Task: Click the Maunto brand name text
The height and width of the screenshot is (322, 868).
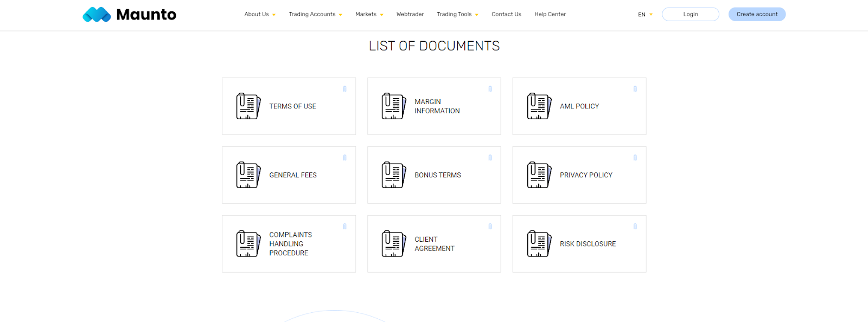Action: [x=146, y=15]
